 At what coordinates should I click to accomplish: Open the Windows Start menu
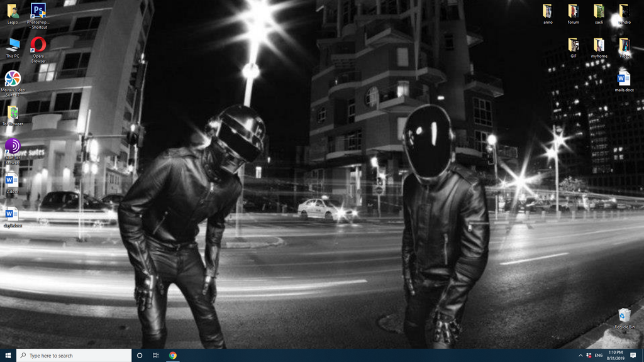8,356
